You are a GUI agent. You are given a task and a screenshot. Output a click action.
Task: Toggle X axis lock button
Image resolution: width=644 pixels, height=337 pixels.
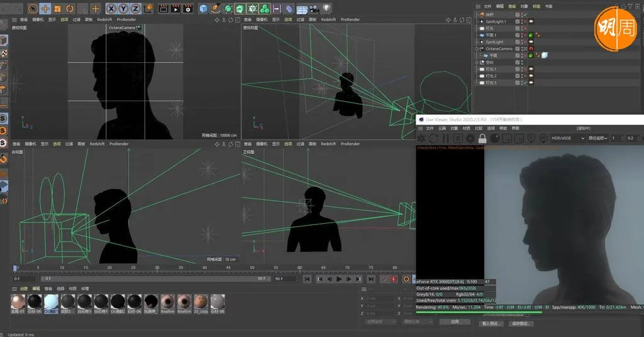[111, 9]
